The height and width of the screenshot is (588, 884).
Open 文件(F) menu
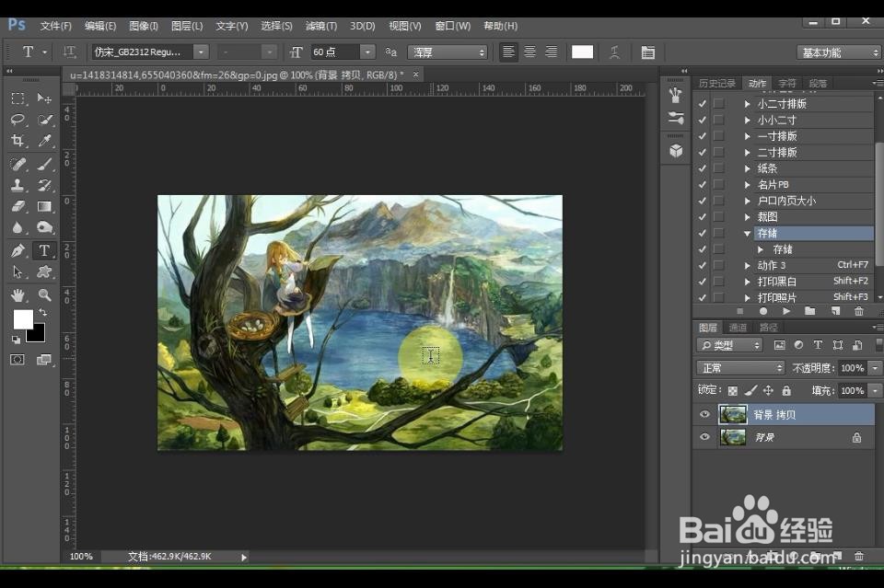click(x=56, y=26)
